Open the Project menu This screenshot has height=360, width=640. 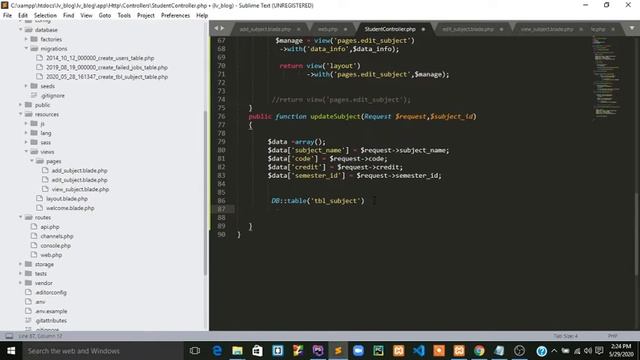point(145,16)
